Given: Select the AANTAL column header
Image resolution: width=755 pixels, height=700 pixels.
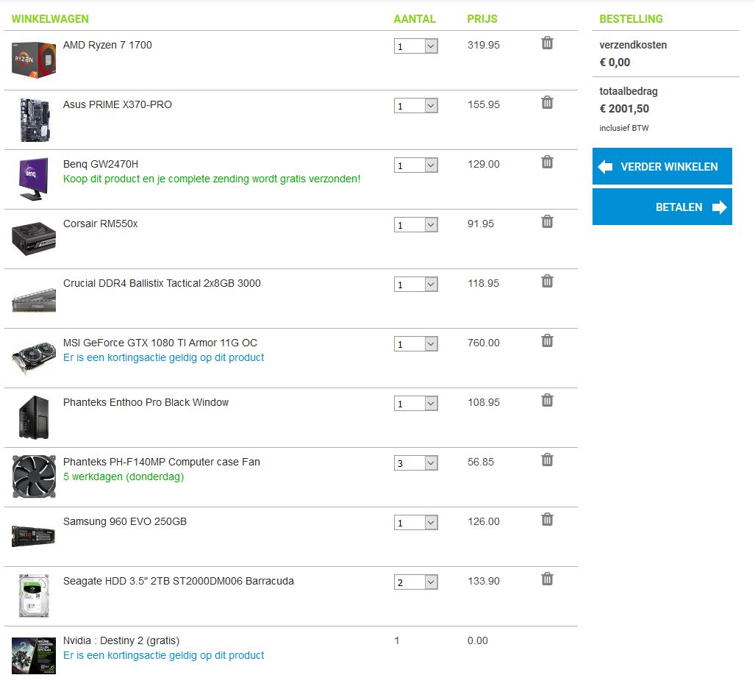Looking at the screenshot, I should pos(415,19).
